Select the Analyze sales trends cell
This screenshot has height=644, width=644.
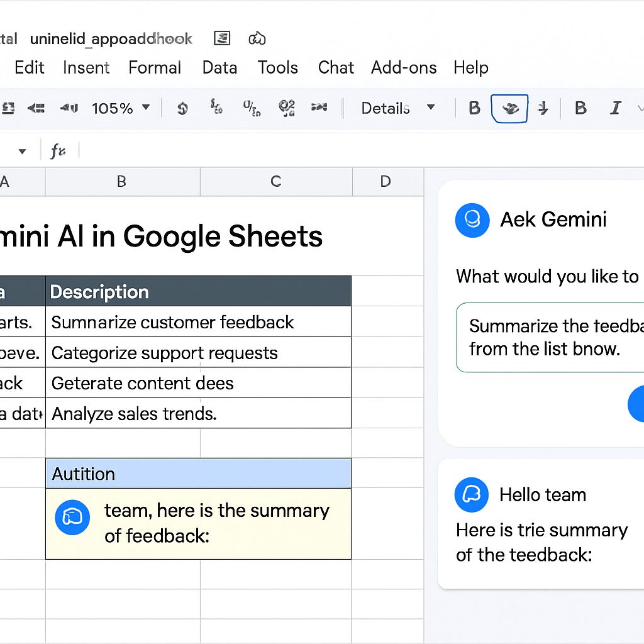click(x=198, y=413)
